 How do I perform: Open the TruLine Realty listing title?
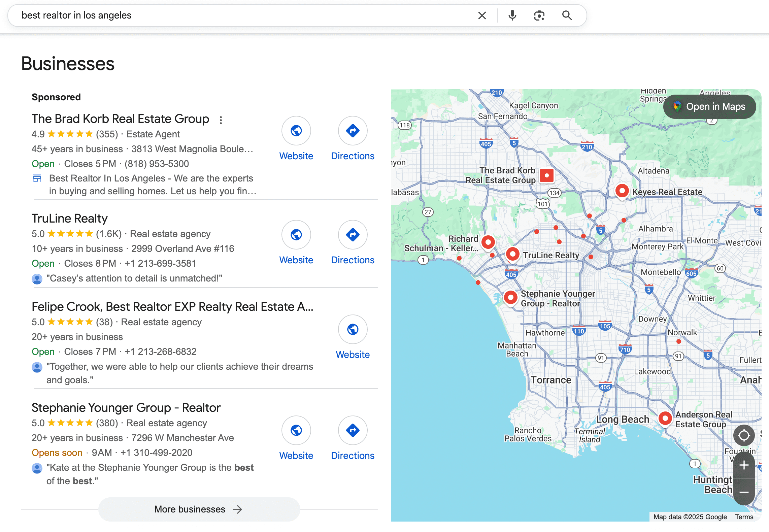tap(70, 219)
